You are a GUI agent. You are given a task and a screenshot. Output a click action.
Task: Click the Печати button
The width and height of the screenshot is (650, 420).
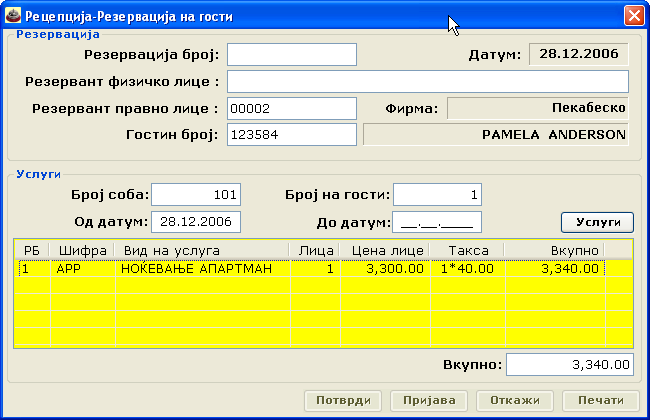click(593, 401)
